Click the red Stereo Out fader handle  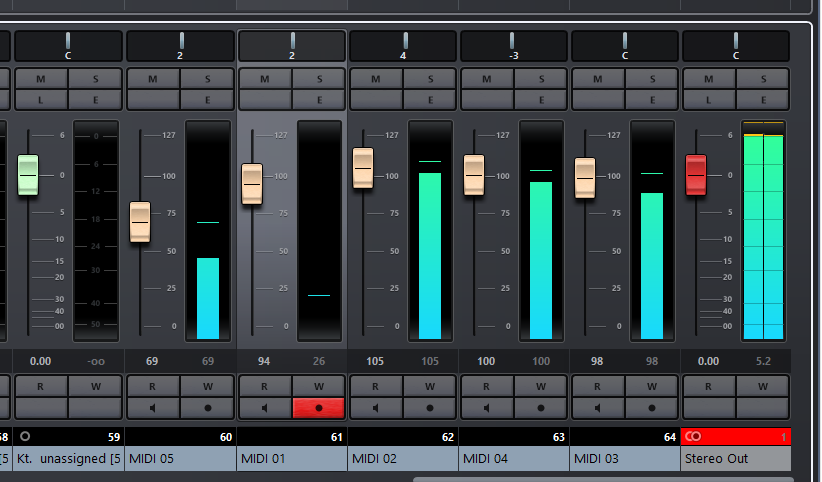coord(696,175)
